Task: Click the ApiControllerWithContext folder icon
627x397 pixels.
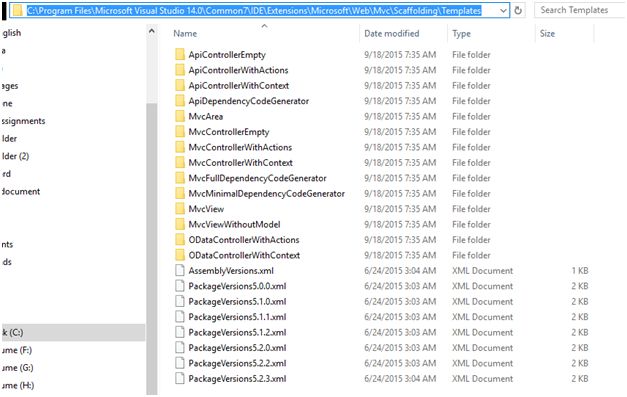Action: [x=180, y=86]
